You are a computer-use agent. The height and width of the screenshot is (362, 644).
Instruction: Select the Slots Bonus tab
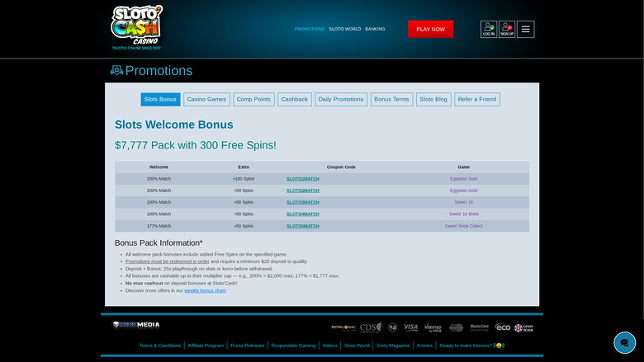tap(160, 99)
